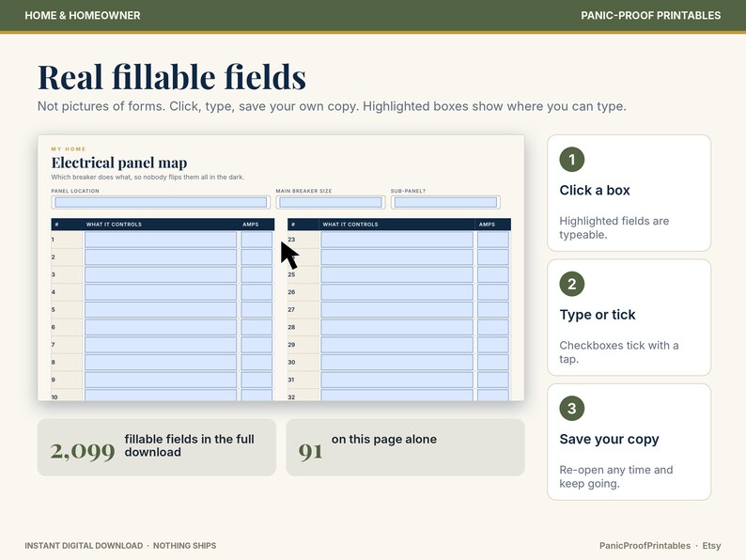Click breaker 23 What It Controls field

[x=396, y=240]
